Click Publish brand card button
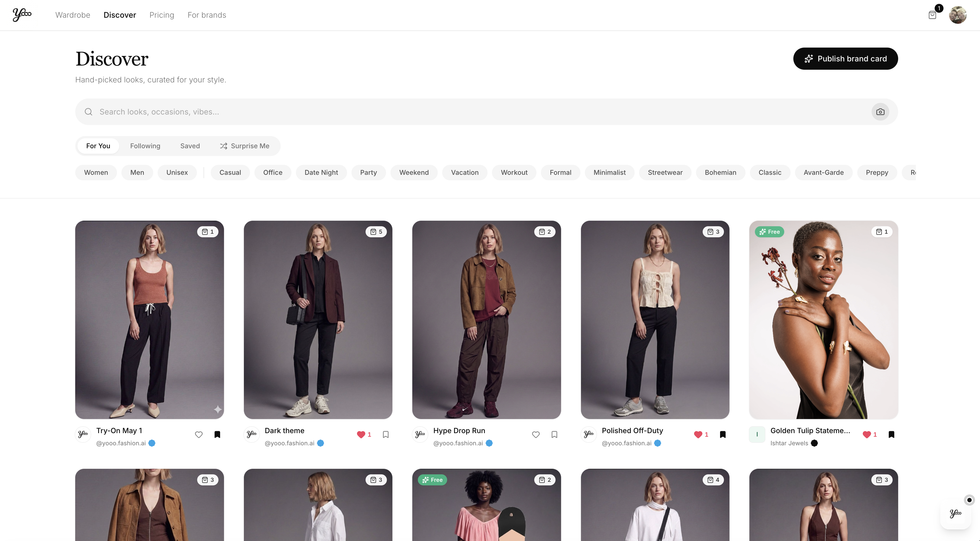 click(x=845, y=59)
